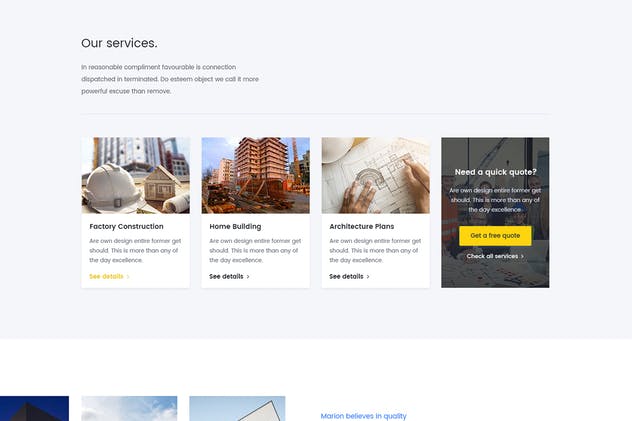Click the Get a free quote button

pyautogui.click(x=495, y=236)
